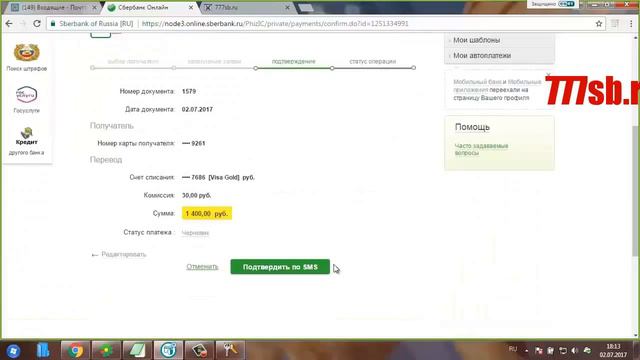Click commission value 30,00 руб.
The image size is (640, 360).
(x=196, y=196)
